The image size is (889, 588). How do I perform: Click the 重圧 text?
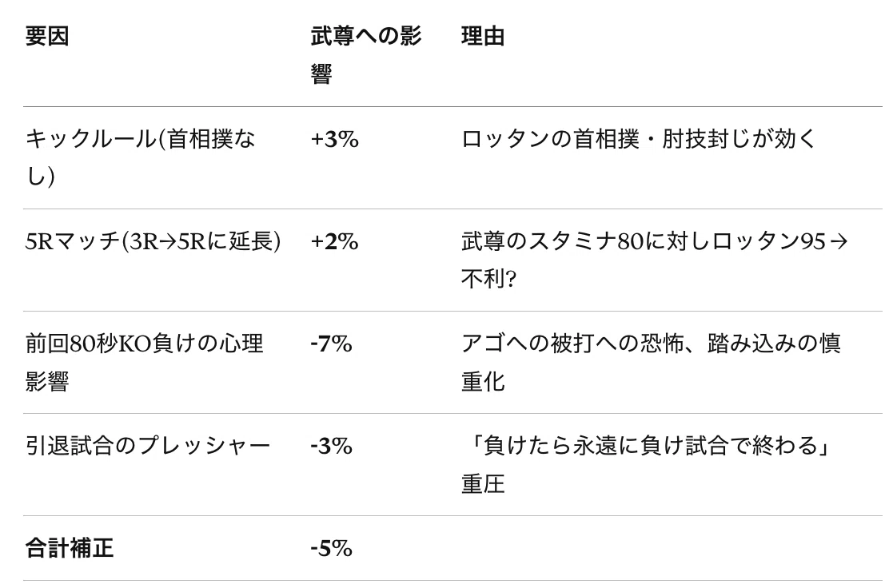tap(483, 484)
